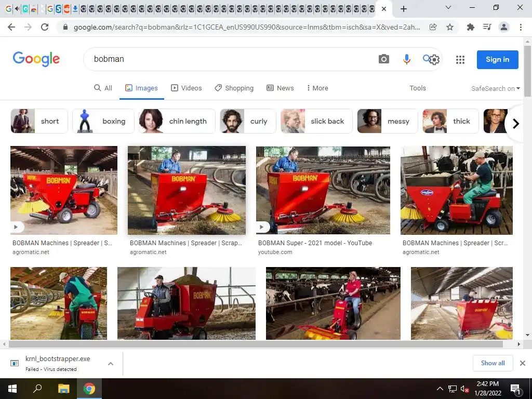Click the vertical page scrollbar
The width and height of the screenshot is (532, 399).
(x=527, y=71)
